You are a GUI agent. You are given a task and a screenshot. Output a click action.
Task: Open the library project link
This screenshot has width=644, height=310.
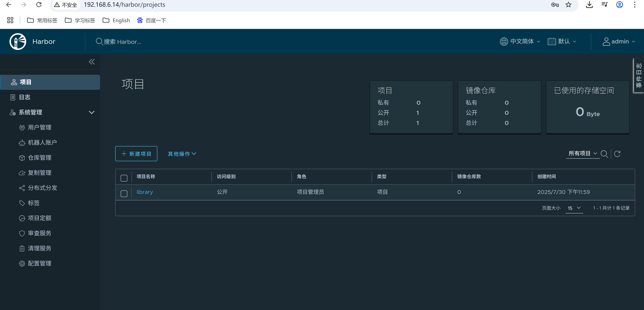pos(145,192)
